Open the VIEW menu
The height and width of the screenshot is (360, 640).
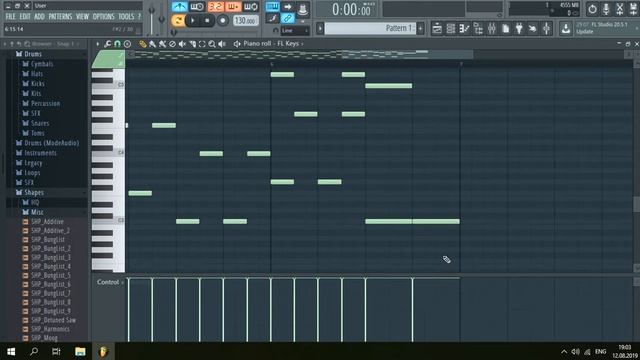[82, 17]
